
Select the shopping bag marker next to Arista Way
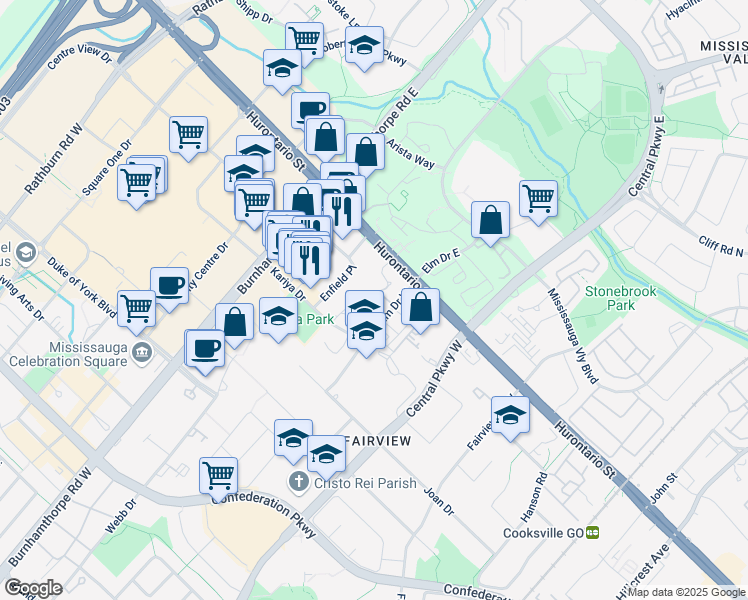(366, 153)
